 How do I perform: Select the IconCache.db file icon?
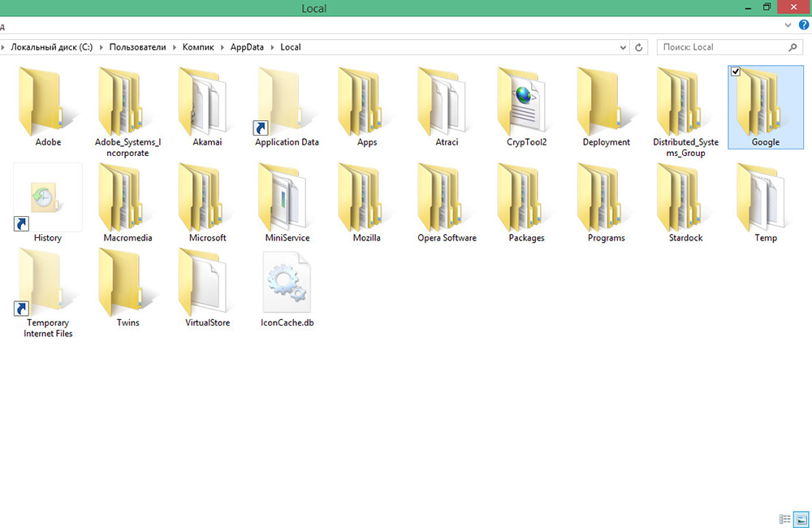[287, 283]
